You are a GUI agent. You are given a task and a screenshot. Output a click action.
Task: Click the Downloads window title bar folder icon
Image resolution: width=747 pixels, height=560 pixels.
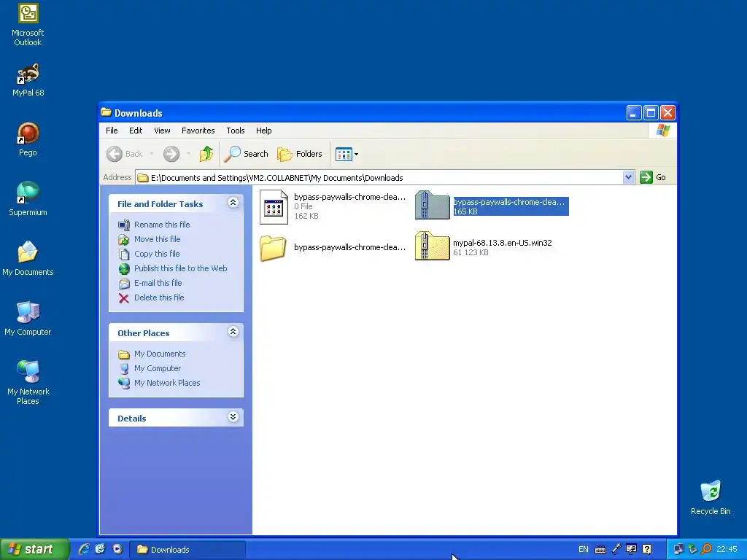coord(107,112)
